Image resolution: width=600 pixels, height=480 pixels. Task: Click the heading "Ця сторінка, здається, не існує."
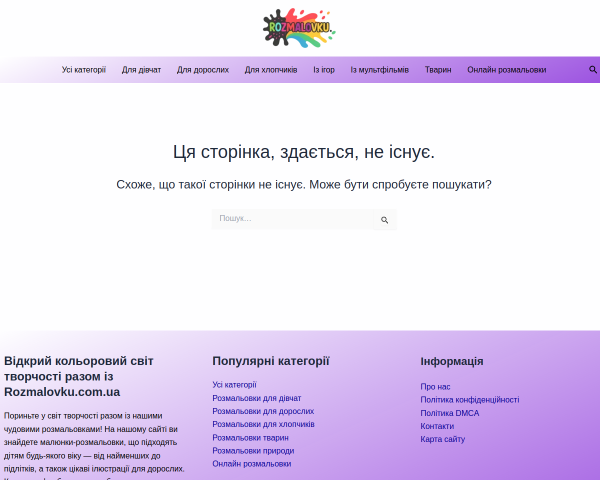click(304, 152)
